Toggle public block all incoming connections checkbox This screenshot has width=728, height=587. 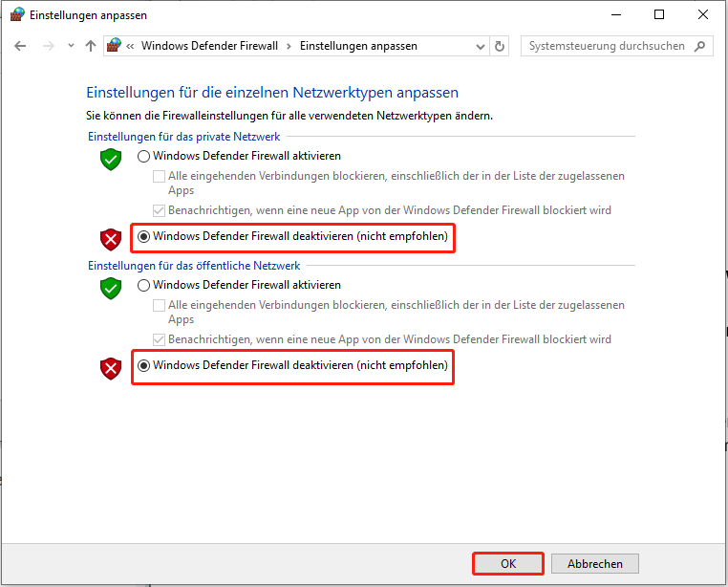pos(159,305)
